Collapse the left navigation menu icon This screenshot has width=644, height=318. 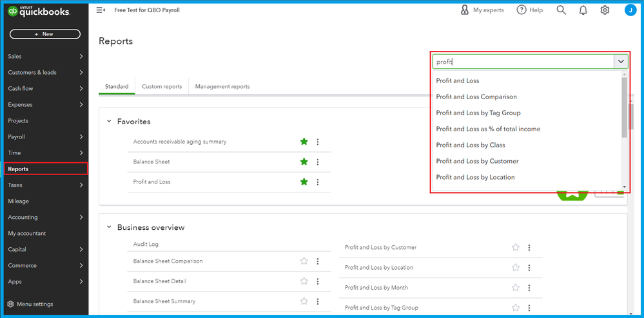(101, 10)
